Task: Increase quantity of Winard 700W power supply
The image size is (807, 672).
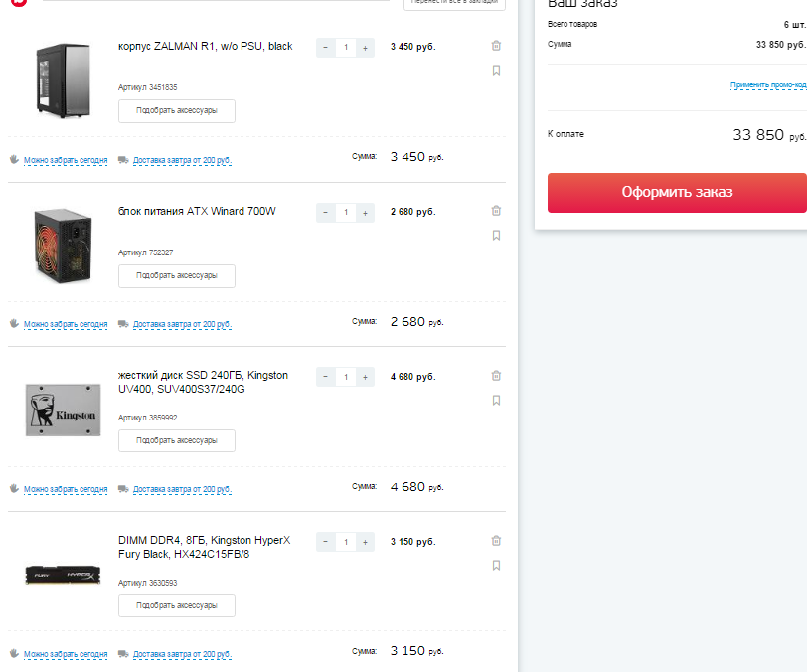Action: tap(365, 212)
